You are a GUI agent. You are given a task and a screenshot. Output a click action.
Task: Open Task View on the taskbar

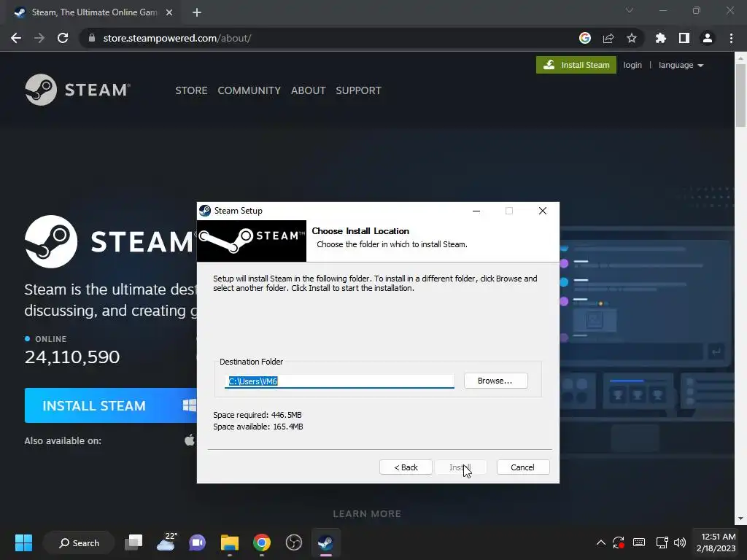(x=133, y=542)
